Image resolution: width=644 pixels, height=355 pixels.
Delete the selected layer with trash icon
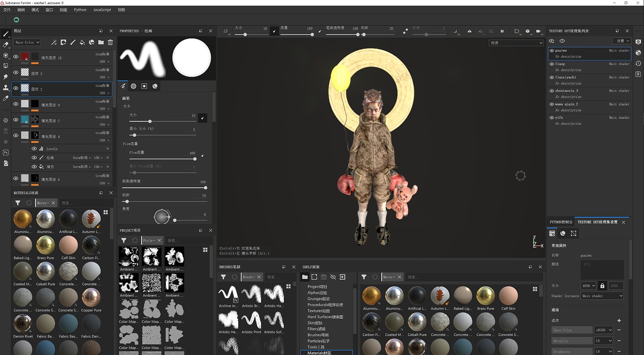110,42
